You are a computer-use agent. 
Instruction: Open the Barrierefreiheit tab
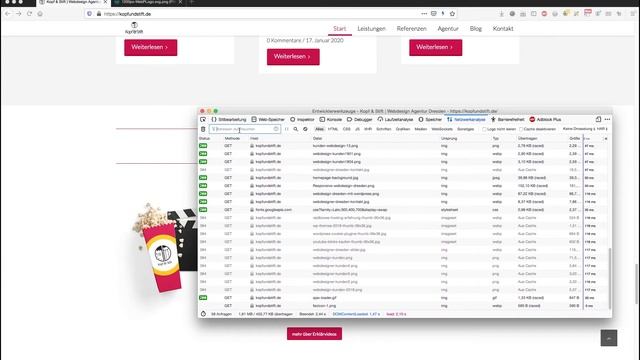pos(507,120)
